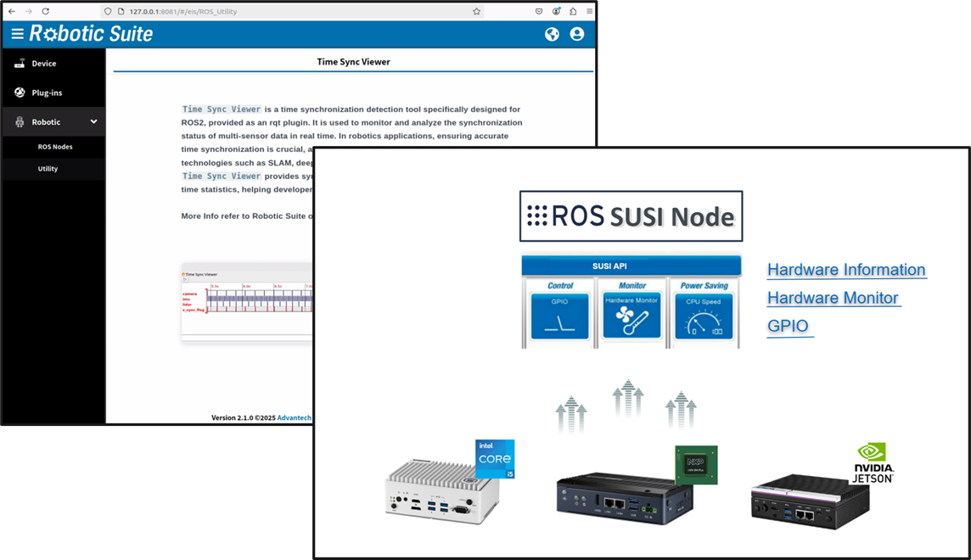Image resolution: width=971 pixels, height=560 pixels.
Task: Select Utility under Robotic
Action: (48, 169)
